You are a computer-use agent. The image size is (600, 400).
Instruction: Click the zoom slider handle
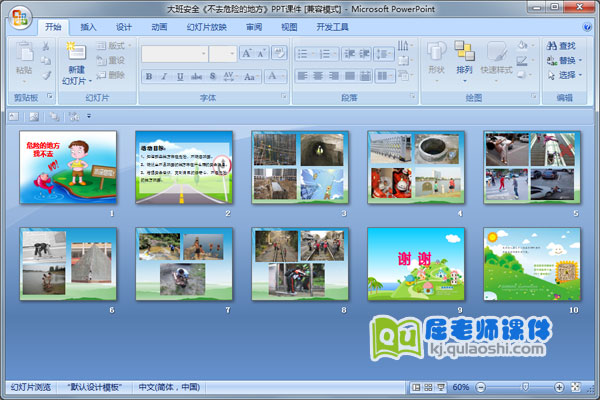point(527,387)
